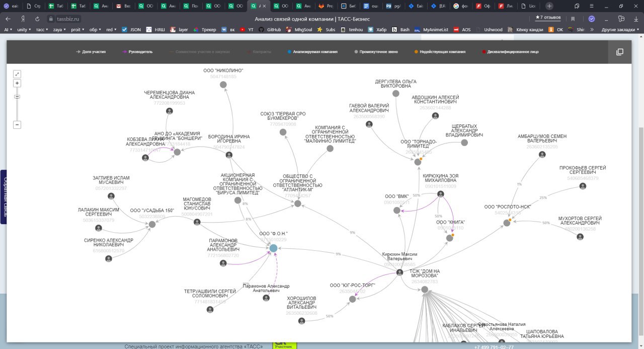Select the "МАЛФИНИО ЛИМИТЕД" company node
The image size is (644, 349).
tap(330, 149)
